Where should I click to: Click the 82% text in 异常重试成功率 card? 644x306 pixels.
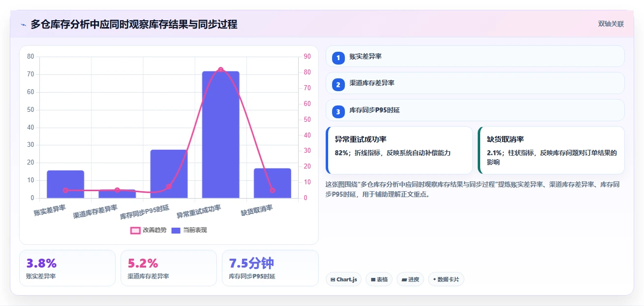pyautogui.click(x=341, y=153)
